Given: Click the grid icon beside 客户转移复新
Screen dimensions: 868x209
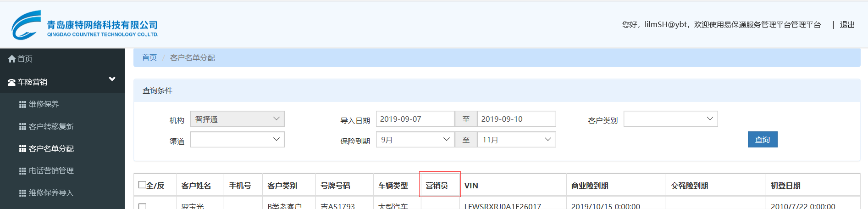Looking at the screenshot, I should [x=22, y=126].
